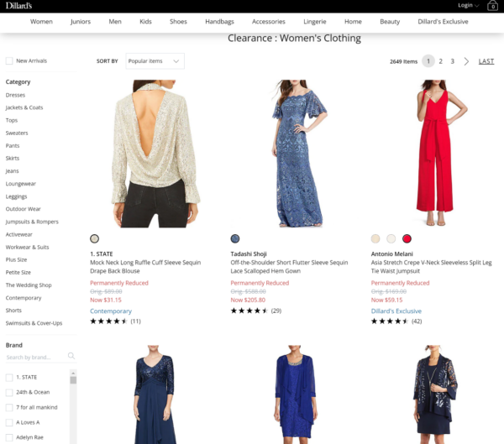Filter by Pants category
This screenshot has width=504, height=444.
click(x=13, y=145)
